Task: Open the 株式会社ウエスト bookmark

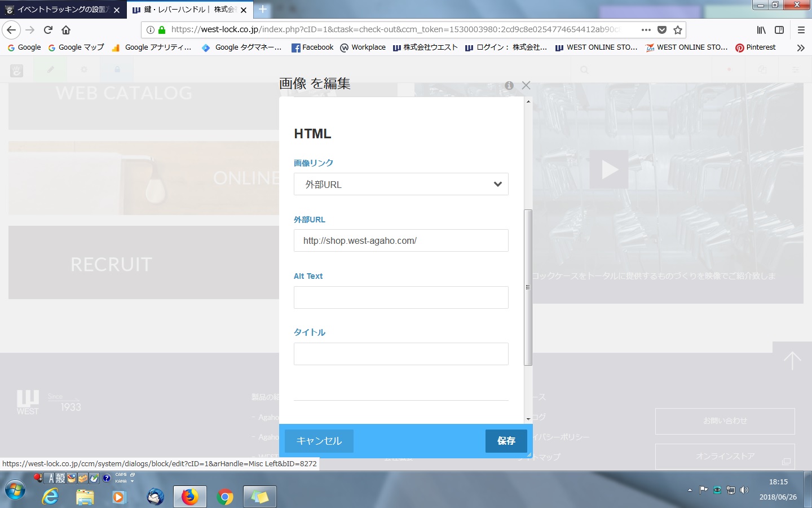Action: pyautogui.click(x=425, y=47)
